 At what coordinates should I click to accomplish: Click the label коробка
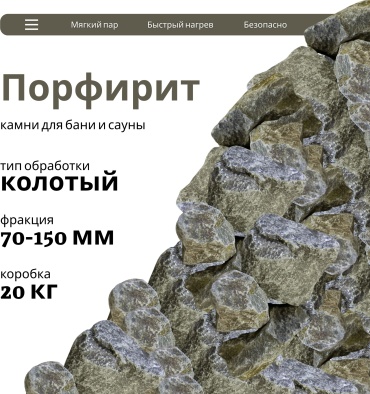click(25, 274)
